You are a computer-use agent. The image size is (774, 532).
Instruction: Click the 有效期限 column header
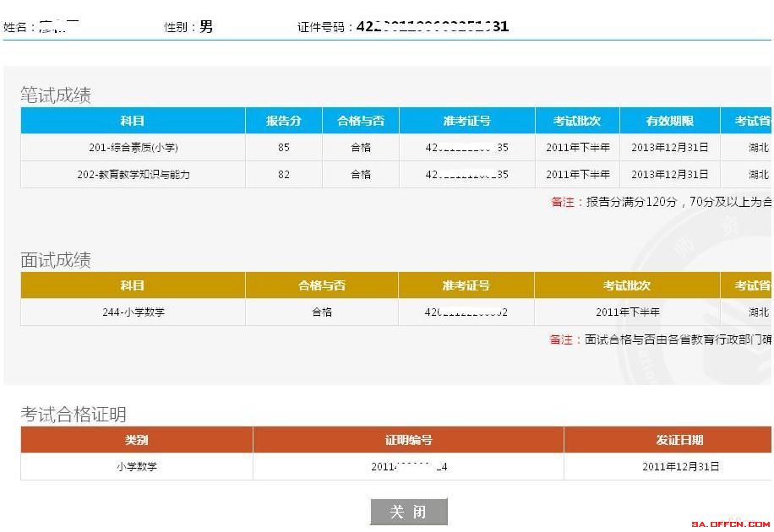(x=670, y=121)
